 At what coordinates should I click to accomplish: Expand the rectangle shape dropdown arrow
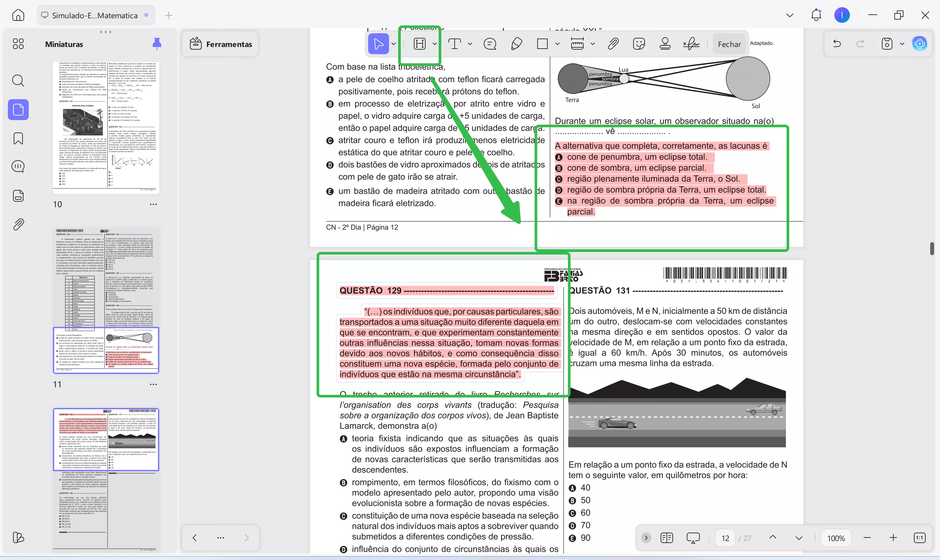coord(557,44)
